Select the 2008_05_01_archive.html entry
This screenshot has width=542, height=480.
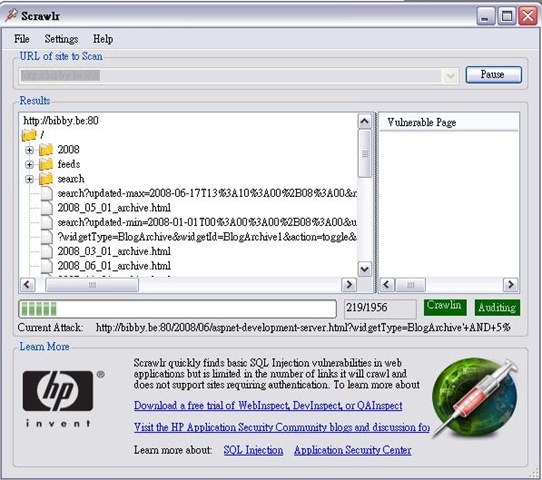[114, 208]
